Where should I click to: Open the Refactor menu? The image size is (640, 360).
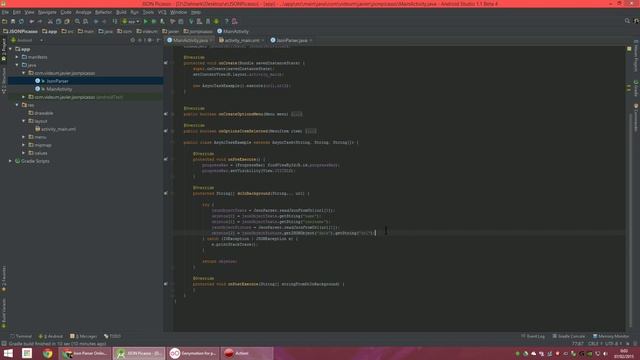pyautogui.click(x=103, y=12)
